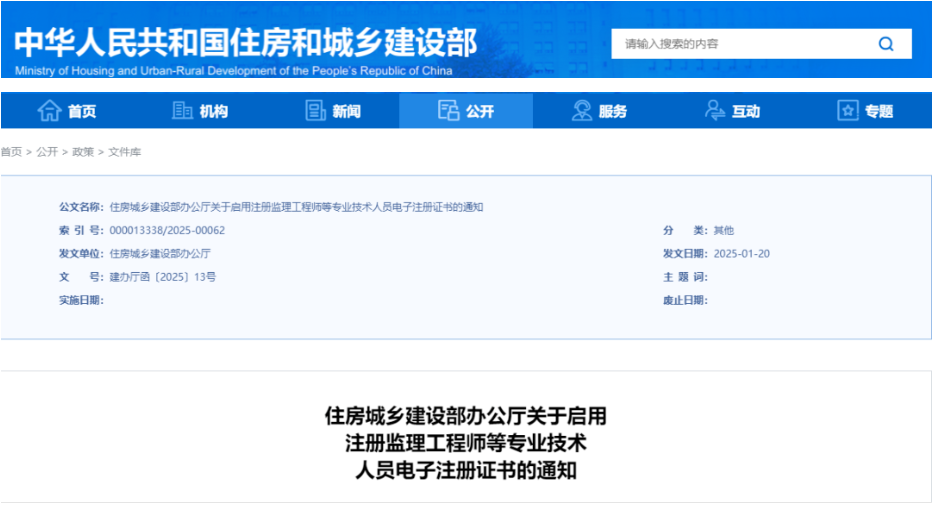
Task: Click the 主题词 label
Action: 686,277
